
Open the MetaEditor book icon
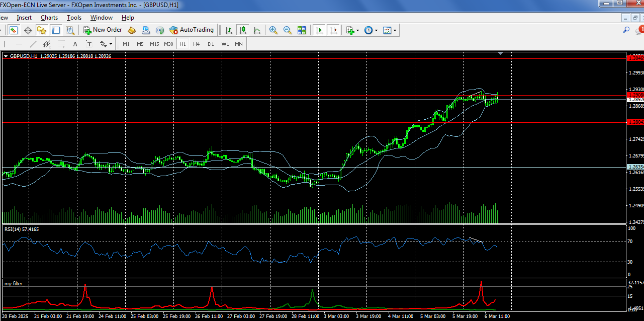pyautogui.click(x=132, y=30)
